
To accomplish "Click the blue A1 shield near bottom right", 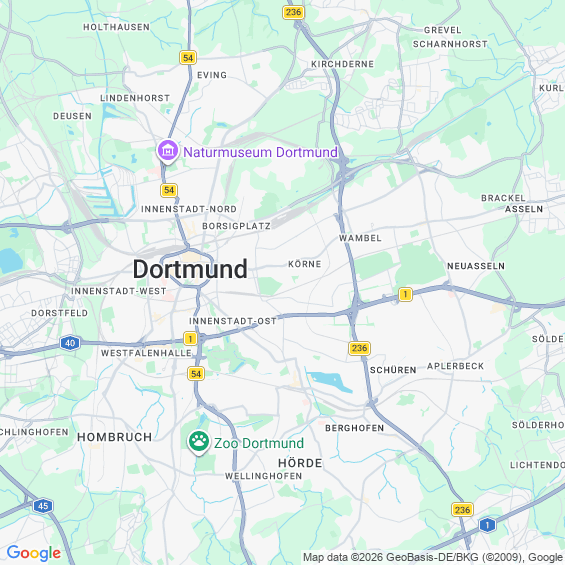I will tap(487, 525).
